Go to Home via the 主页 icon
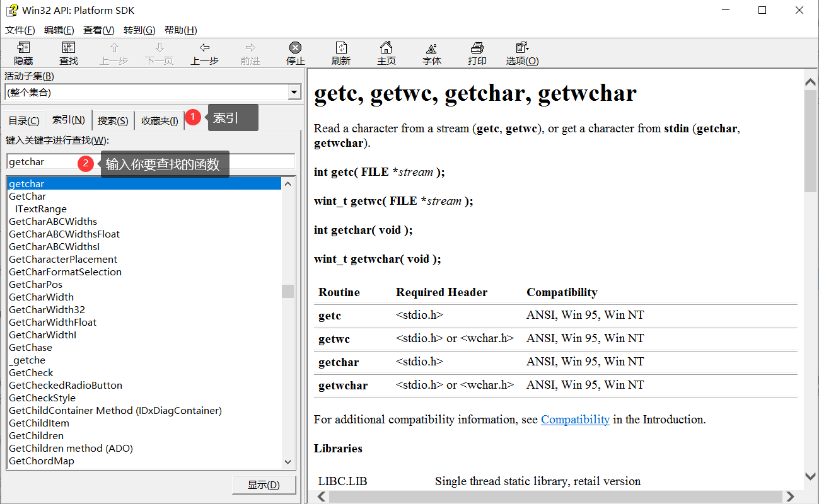The image size is (819, 504). (386, 48)
